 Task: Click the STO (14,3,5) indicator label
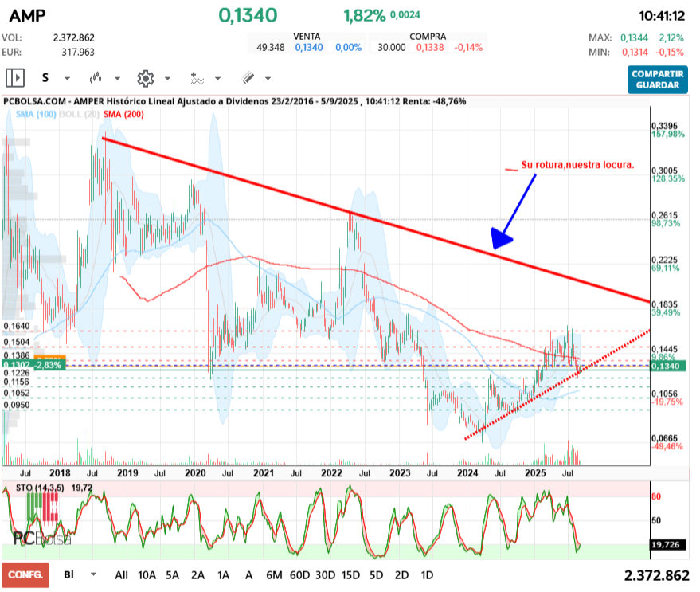tap(40, 488)
